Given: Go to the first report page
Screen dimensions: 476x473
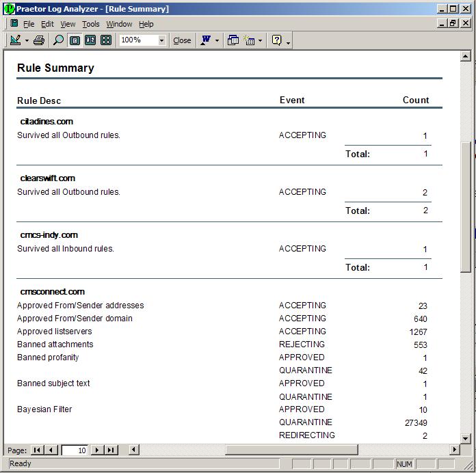Looking at the screenshot, I should (x=37, y=450).
